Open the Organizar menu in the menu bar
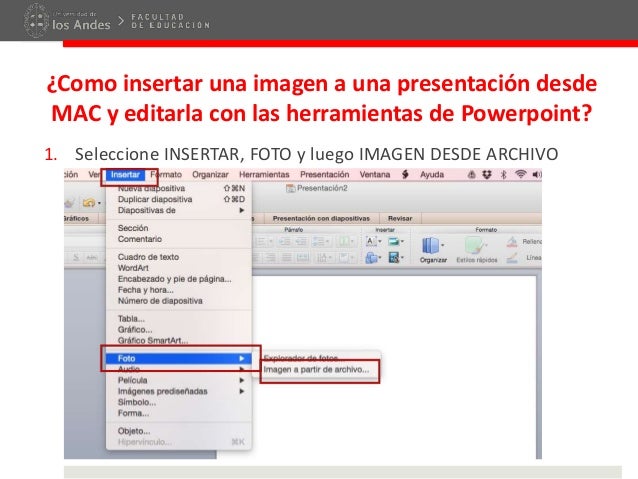 pyautogui.click(x=210, y=175)
